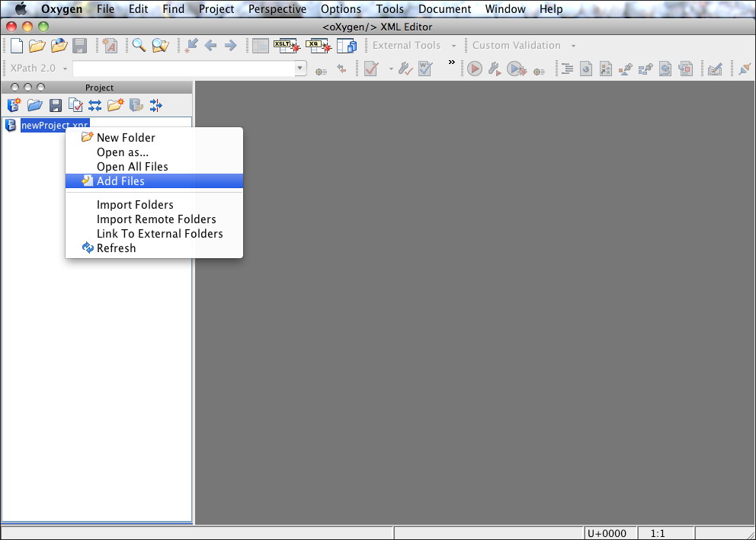Click the Validate document checkmark icon
Screen dimensions: 756x540
coord(371,69)
